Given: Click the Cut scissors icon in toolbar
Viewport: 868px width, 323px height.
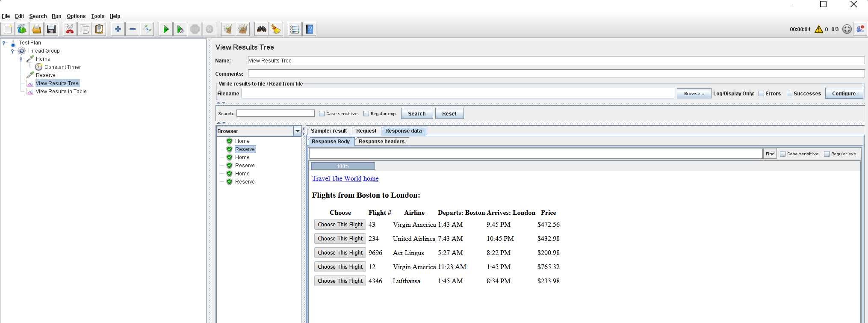Looking at the screenshot, I should [x=70, y=29].
